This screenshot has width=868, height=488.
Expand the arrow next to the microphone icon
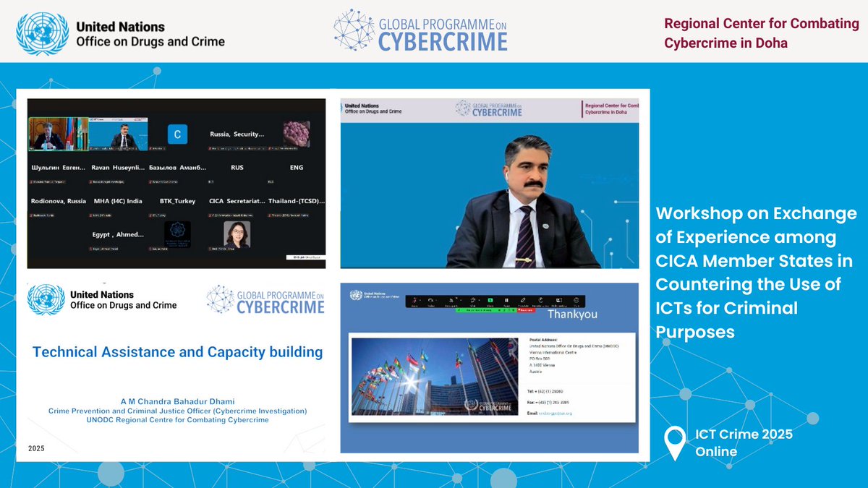420,300
